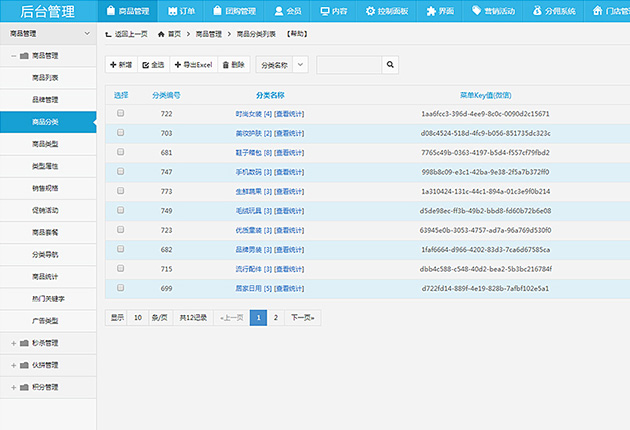The height and width of the screenshot is (430, 630).
Task: Click the magnifier search icon
Action: click(390, 64)
